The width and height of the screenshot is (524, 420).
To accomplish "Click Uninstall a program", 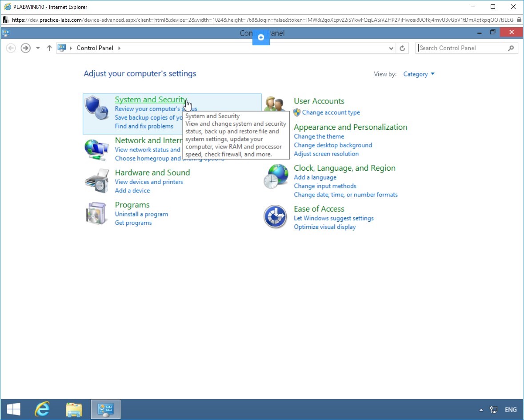I will 141,214.
